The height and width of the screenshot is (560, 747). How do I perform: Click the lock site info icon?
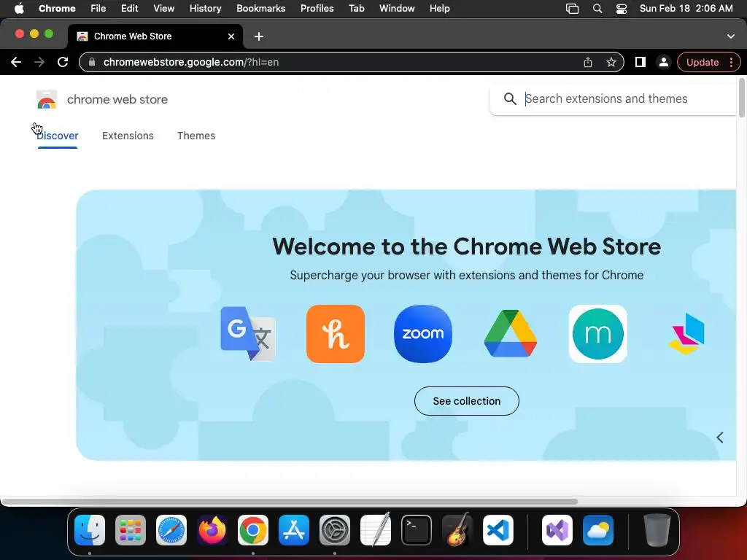(92, 62)
